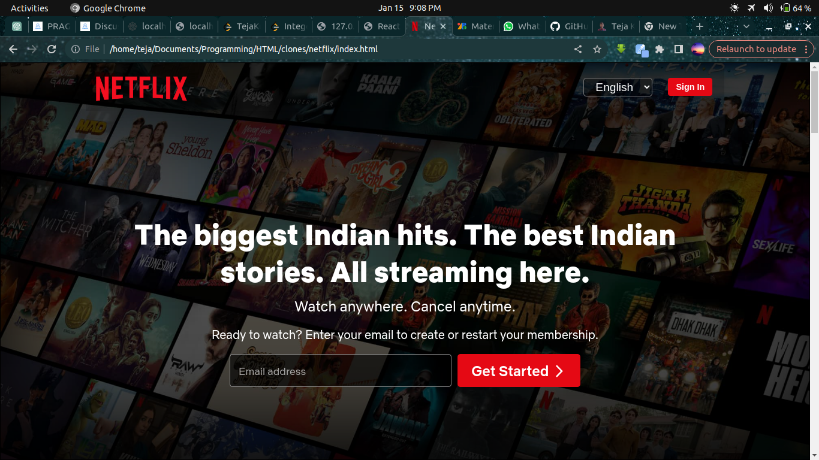
Task: Switch to the Integ tab
Action: (288, 26)
